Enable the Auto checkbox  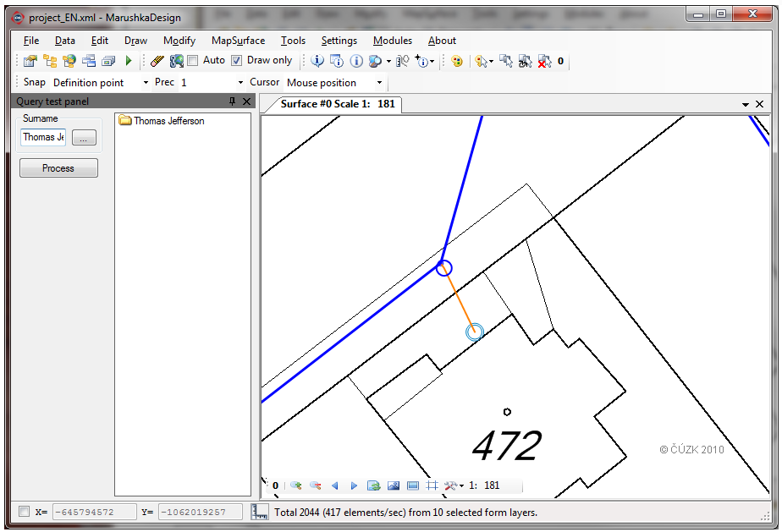(x=192, y=61)
